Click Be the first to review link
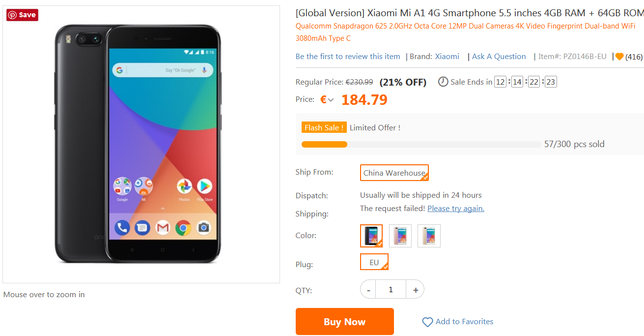This screenshot has height=336, width=644. point(348,57)
